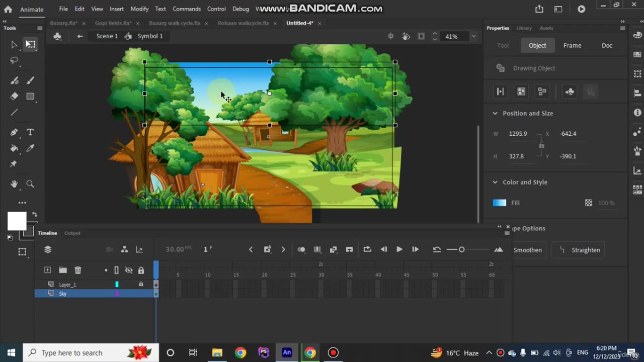Open the Properties panel options menu
The width and height of the screenshot is (644, 362).
click(622, 28)
